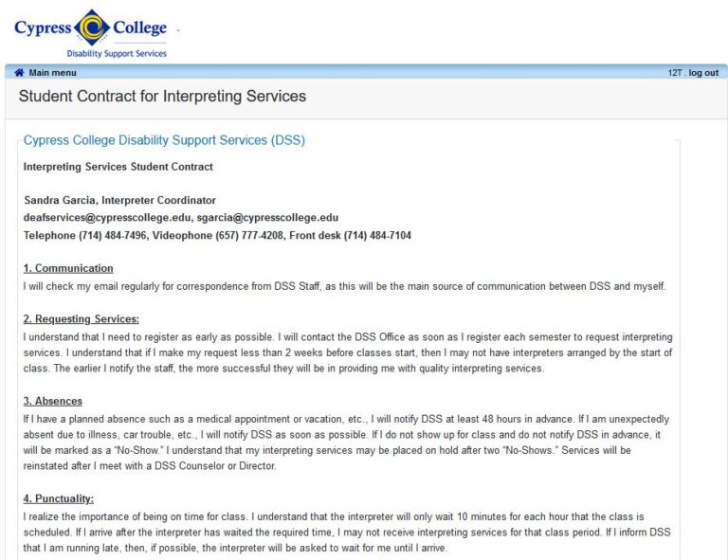Click the 'Interpreting Services Student Contract' bold title
Image resolution: width=728 pixels, height=560 pixels.
(x=118, y=167)
